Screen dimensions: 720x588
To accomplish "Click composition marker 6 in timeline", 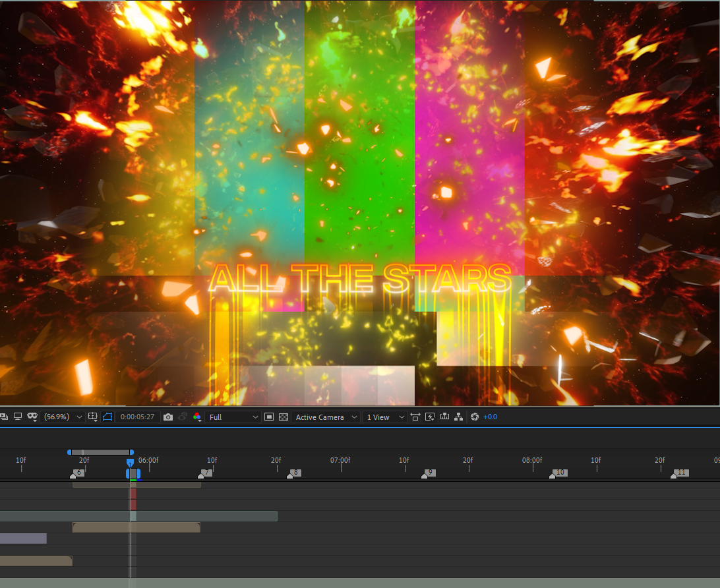I will (x=77, y=473).
